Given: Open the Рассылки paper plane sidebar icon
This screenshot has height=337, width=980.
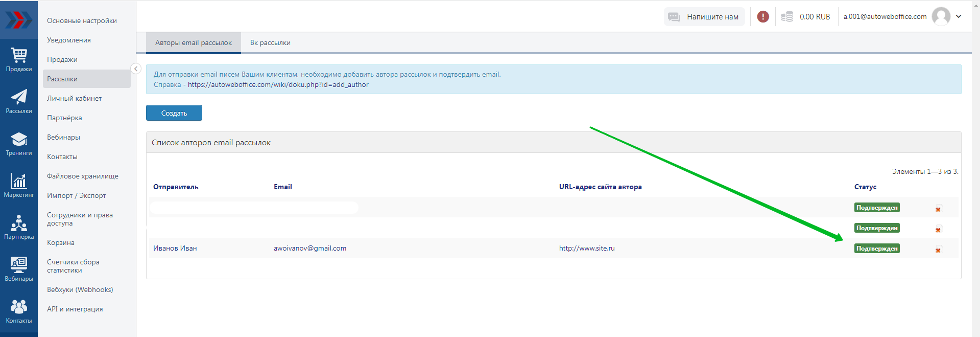Looking at the screenshot, I should point(19,102).
